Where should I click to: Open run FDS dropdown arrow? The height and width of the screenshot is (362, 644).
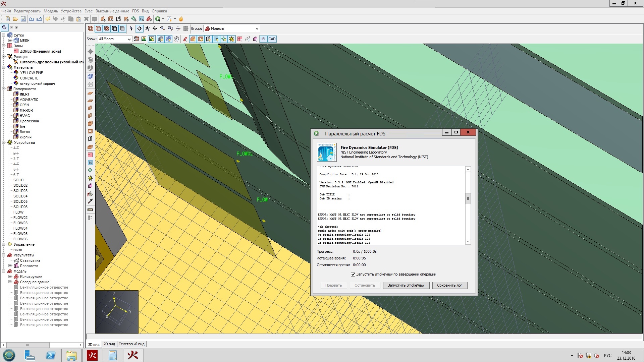click(163, 19)
